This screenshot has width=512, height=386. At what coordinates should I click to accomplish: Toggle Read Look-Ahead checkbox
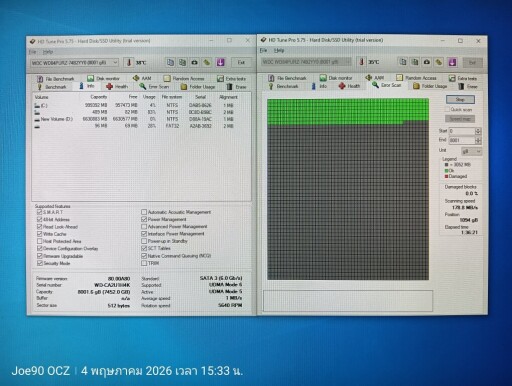point(39,227)
